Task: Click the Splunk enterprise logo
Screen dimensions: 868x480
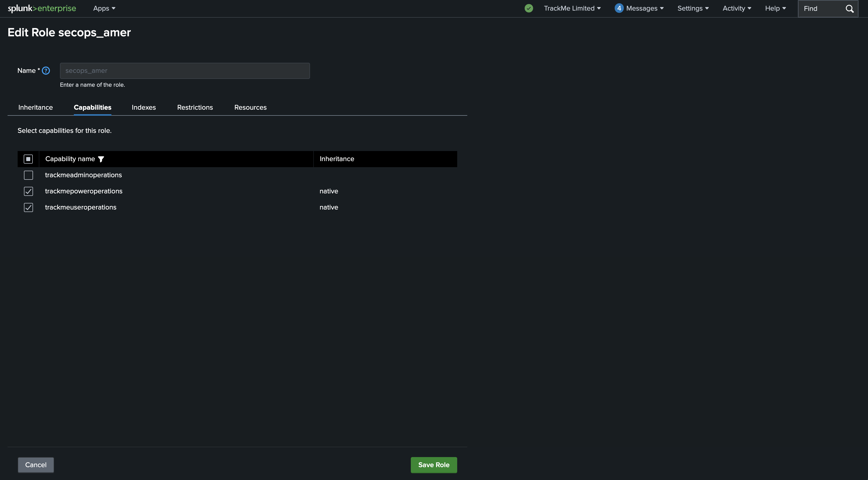Action: [42, 8]
